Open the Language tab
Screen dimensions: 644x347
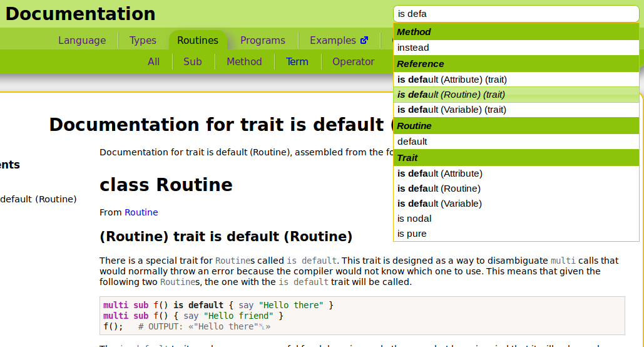(x=82, y=40)
